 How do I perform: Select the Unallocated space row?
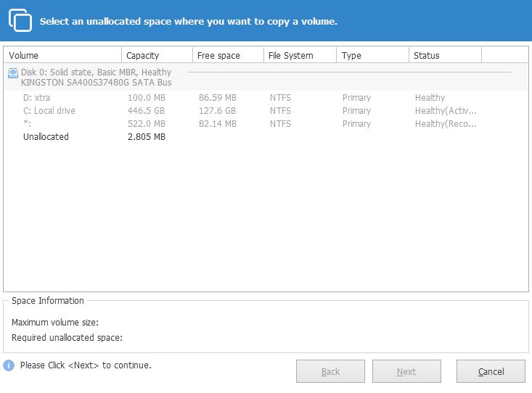[x=266, y=136]
